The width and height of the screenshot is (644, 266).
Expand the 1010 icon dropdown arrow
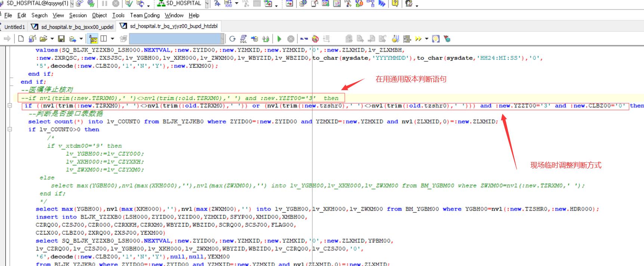point(236,4)
